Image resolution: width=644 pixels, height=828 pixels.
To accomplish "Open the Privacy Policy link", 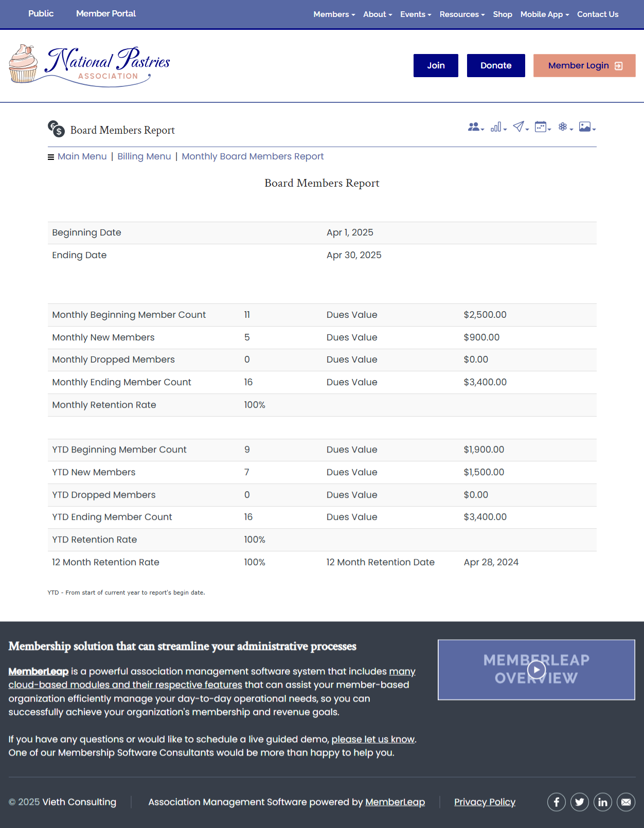I will (x=485, y=802).
